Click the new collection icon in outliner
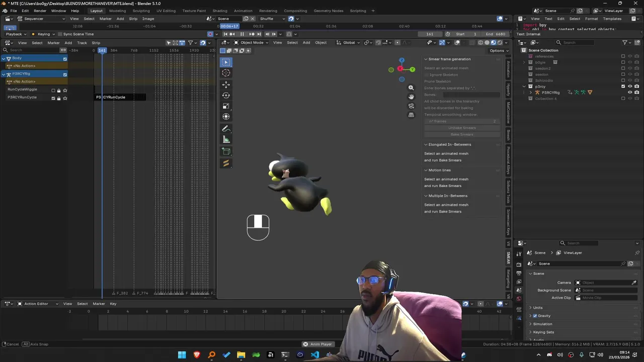Image resolution: width=644 pixels, height=362 pixels. pos(637,43)
